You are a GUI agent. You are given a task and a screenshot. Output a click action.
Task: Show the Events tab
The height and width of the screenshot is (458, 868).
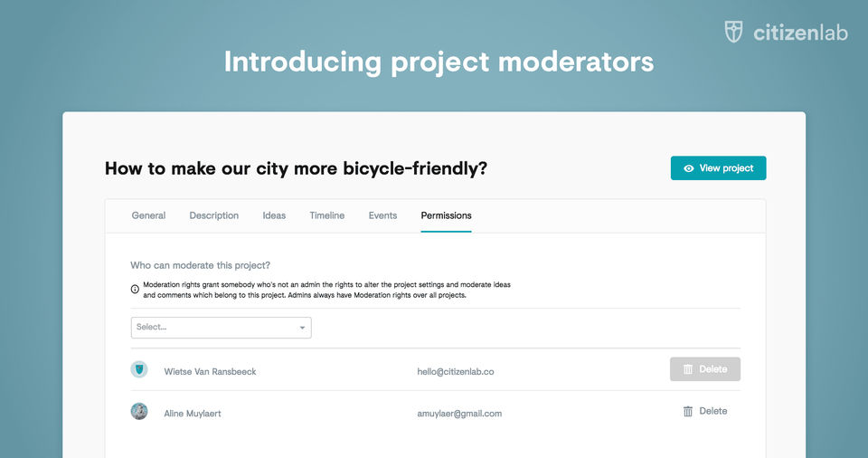pyautogui.click(x=382, y=215)
